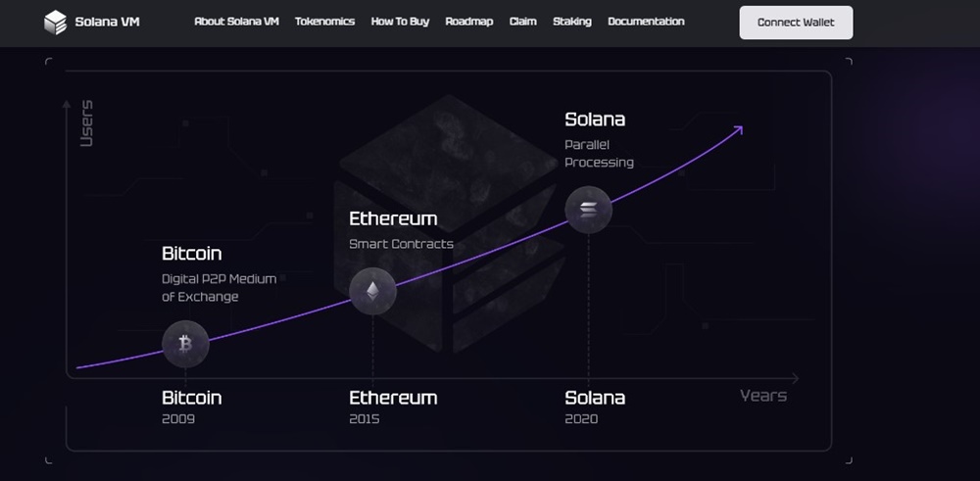The image size is (980, 481).
Task: Click the purple growth curve arrowhead
Action: 740,129
